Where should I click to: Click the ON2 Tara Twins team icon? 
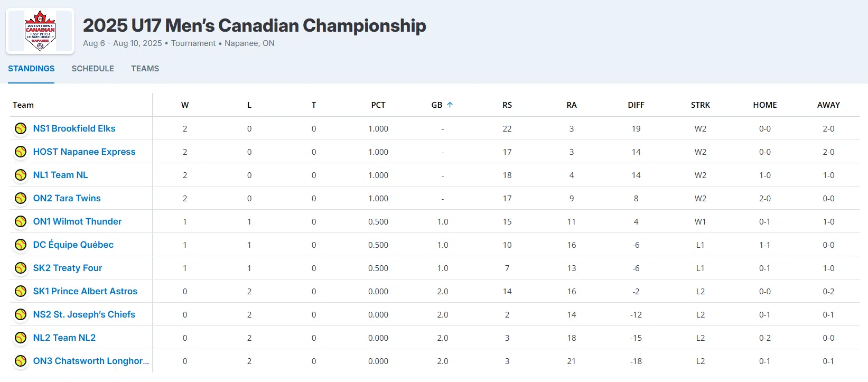[x=21, y=198]
